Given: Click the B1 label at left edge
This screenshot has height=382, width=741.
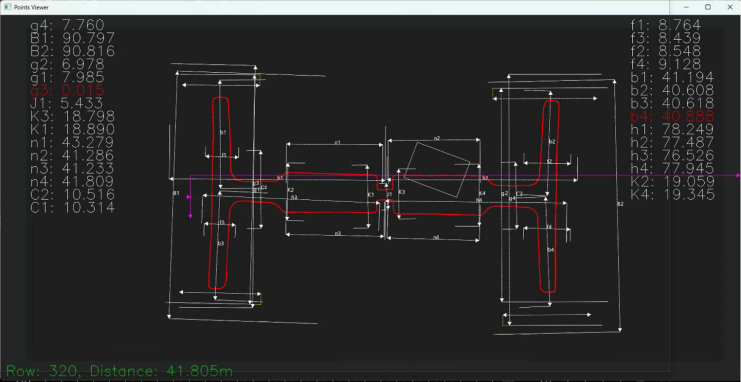Looking at the screenshot, I should (x=176, y=193).
